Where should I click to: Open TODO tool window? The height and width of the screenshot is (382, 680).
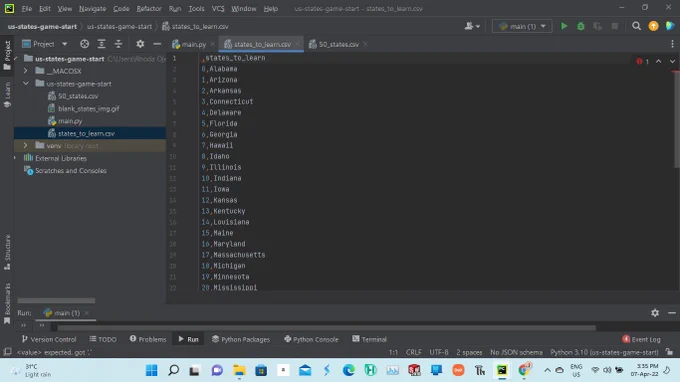[x=103, y=339]
